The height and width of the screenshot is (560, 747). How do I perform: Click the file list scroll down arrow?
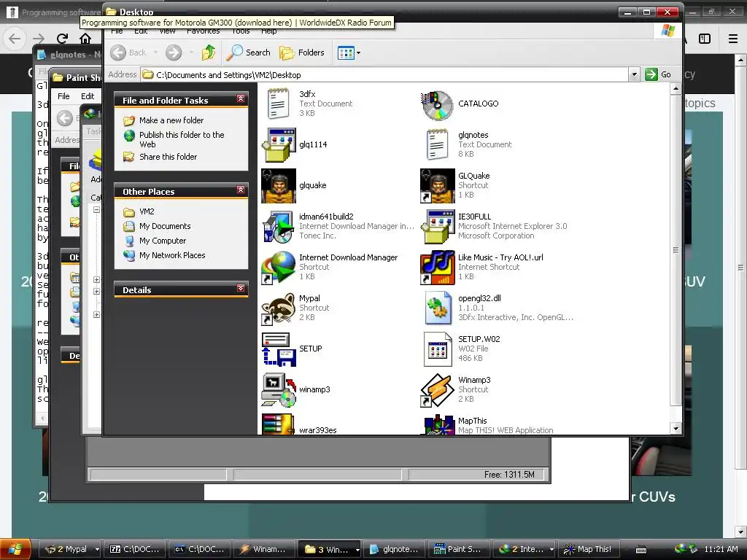point(676,429)
